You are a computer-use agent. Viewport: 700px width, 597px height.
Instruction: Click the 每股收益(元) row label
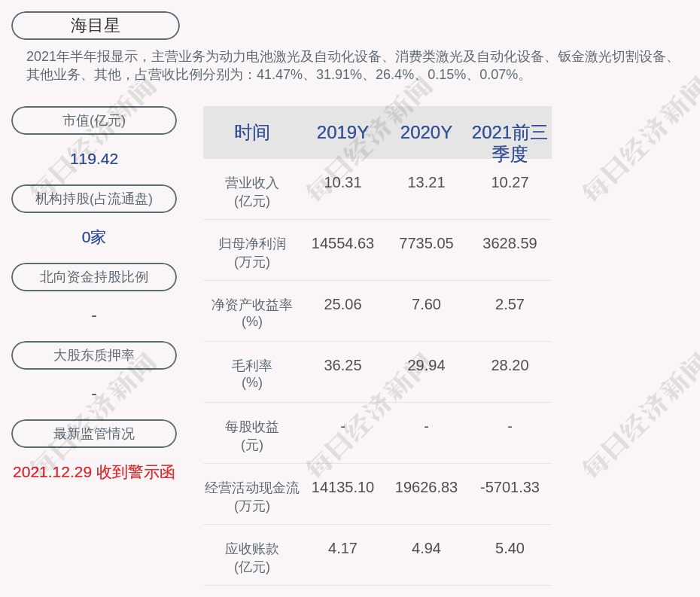pyautogui.click(x=252, y=436)
